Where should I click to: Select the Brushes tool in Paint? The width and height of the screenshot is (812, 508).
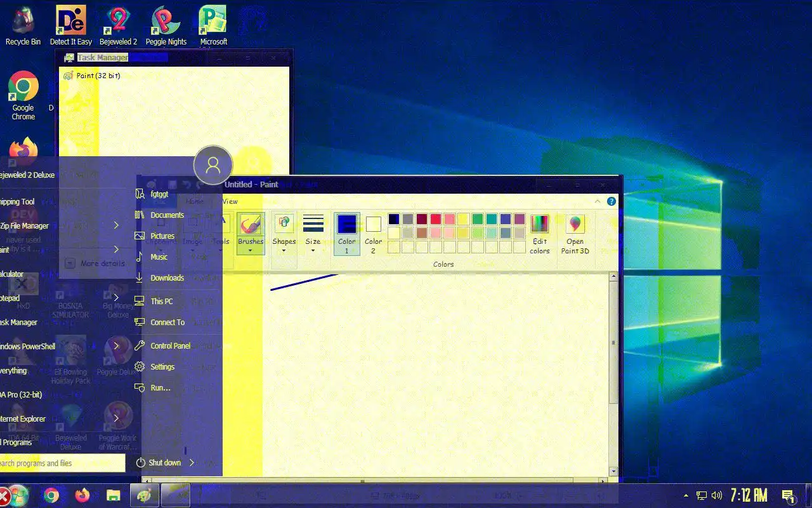pos(251,233)
